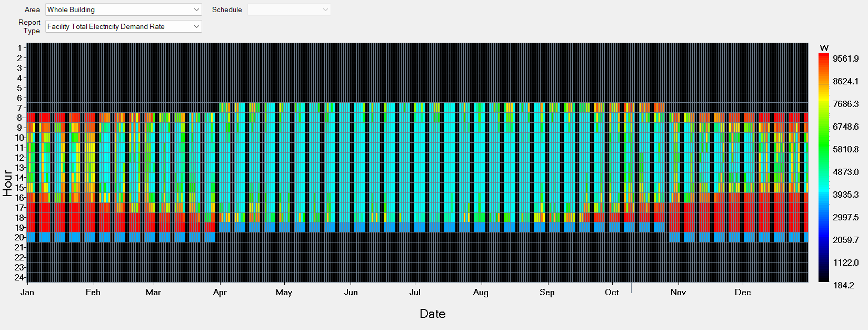Screen dimensions: 868x330
Task: Click the vertical Hour axis title
Action: point(7,183)
